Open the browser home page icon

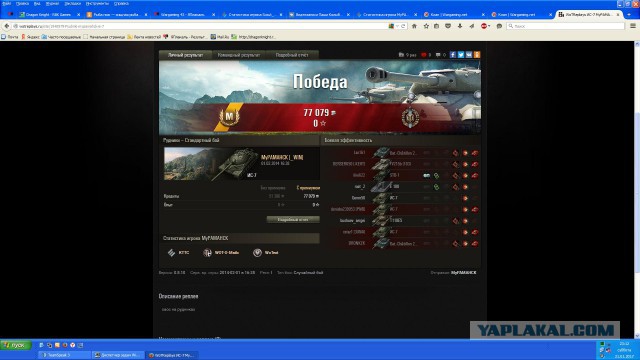[414, 26]
